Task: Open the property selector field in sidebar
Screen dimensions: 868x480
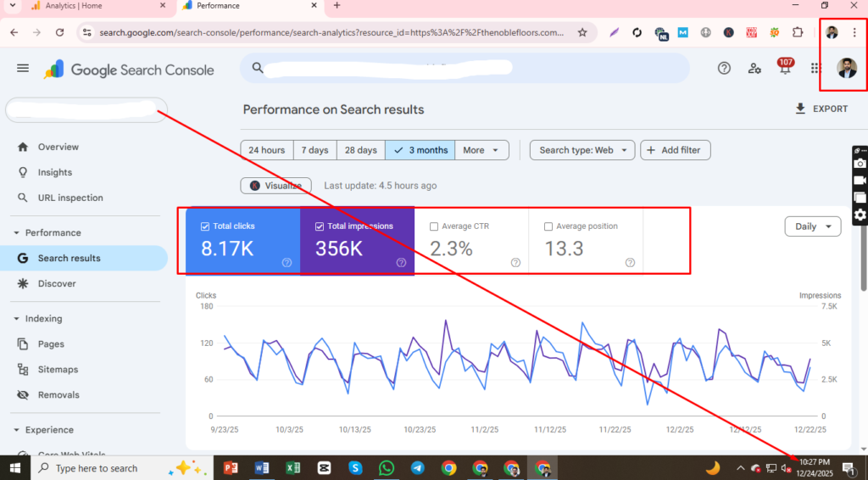Action: click(x=86, y=109)
